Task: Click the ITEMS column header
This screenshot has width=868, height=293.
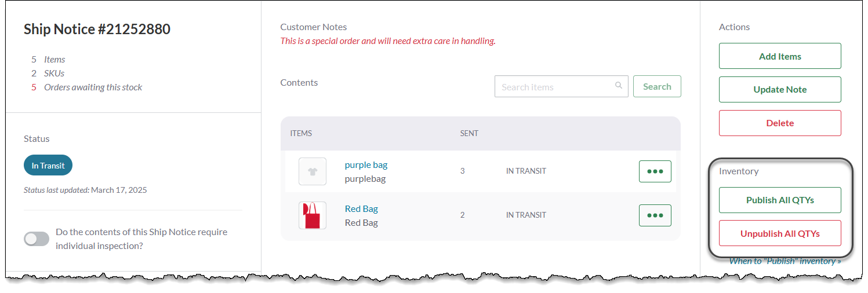Action: (301, 133)
